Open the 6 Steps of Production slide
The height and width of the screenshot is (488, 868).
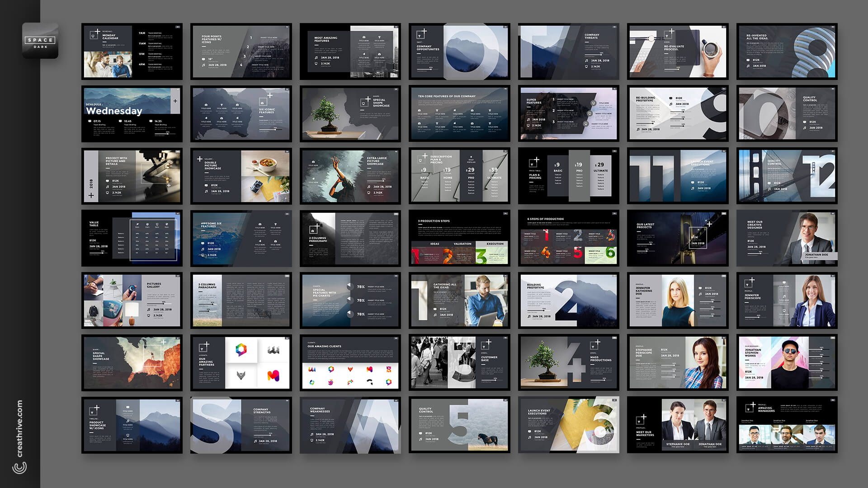[568, 238]
